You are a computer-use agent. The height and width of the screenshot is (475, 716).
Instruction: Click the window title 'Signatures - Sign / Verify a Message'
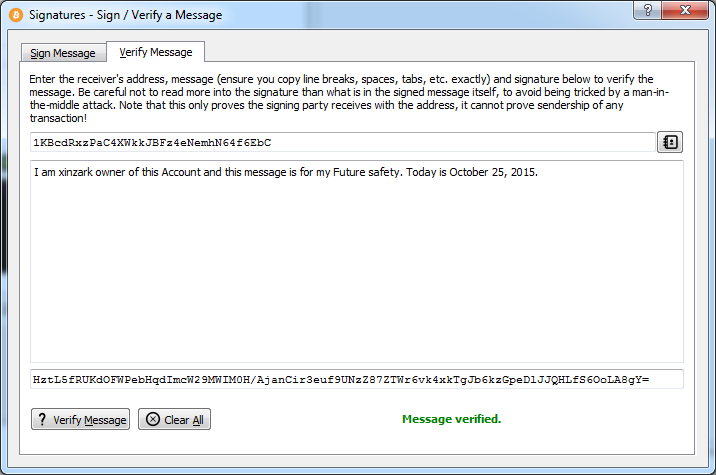pos(126,15)
